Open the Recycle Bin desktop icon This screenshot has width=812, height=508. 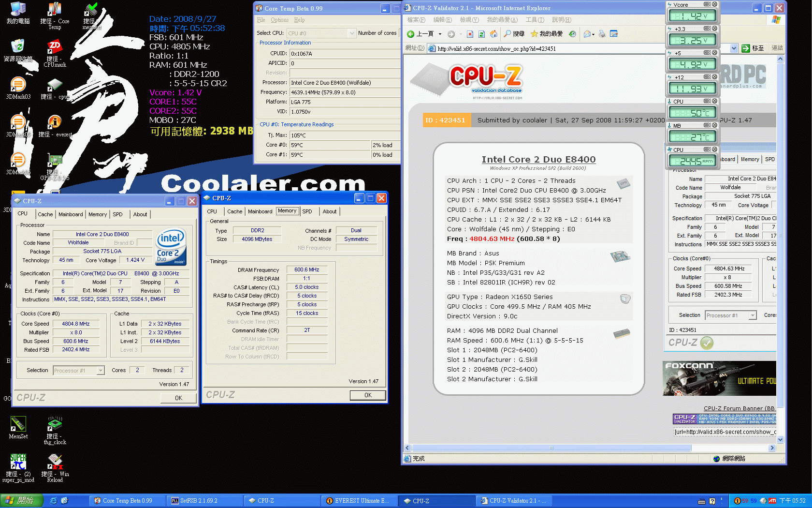tap(18, 51)
